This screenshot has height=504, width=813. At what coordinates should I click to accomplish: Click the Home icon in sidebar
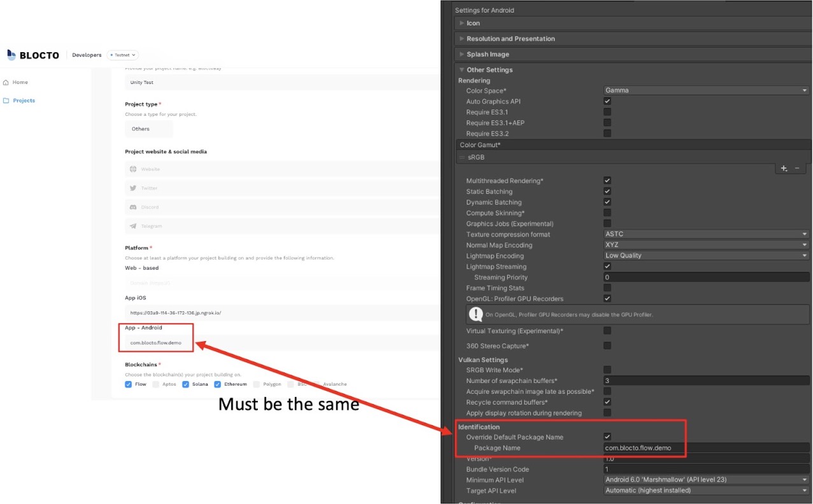[x=6, y=82]
